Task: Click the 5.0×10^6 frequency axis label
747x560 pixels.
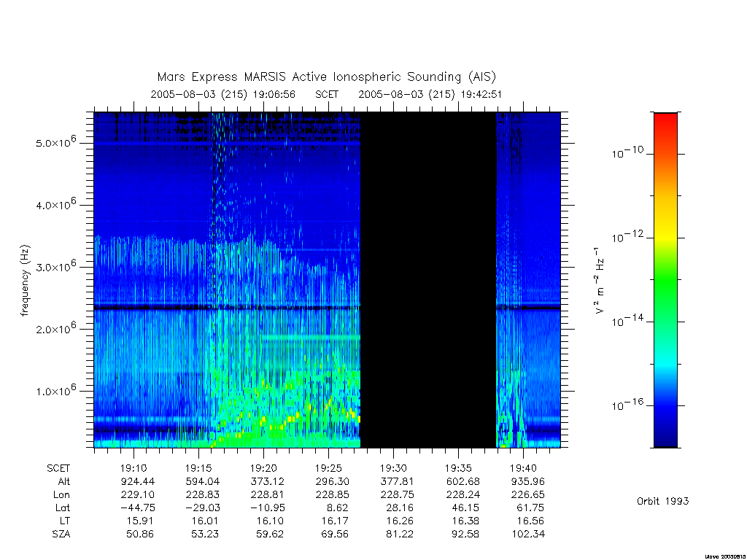Action: [x=55, y=141]
